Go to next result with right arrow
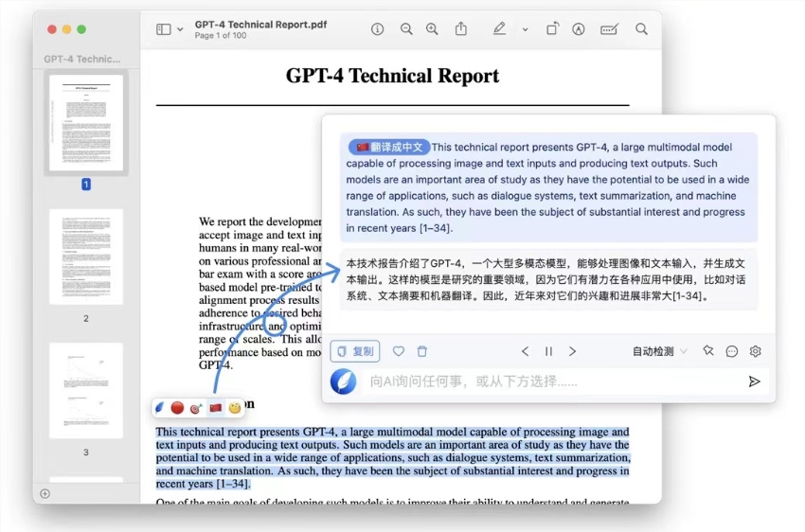Image resolution: width=805 pixels, height=532 pixels. pyautogui.click(x=572, y=351)
